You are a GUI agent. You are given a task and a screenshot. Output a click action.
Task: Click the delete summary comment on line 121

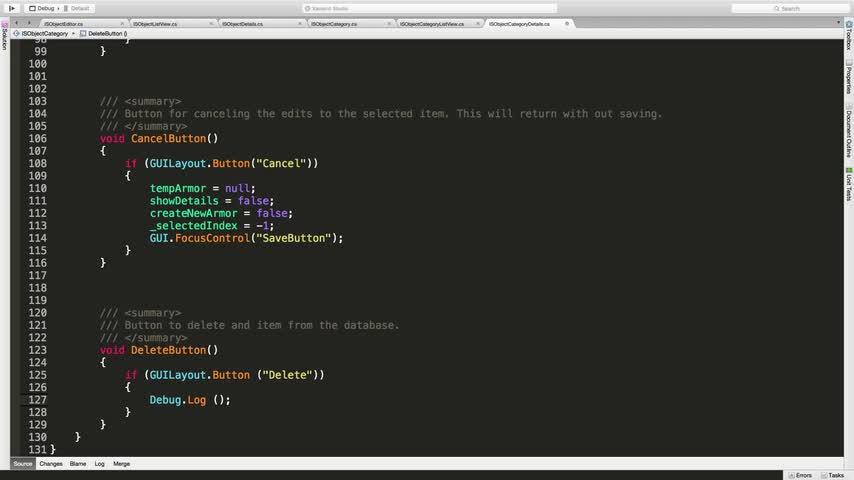tap(249, 325)
